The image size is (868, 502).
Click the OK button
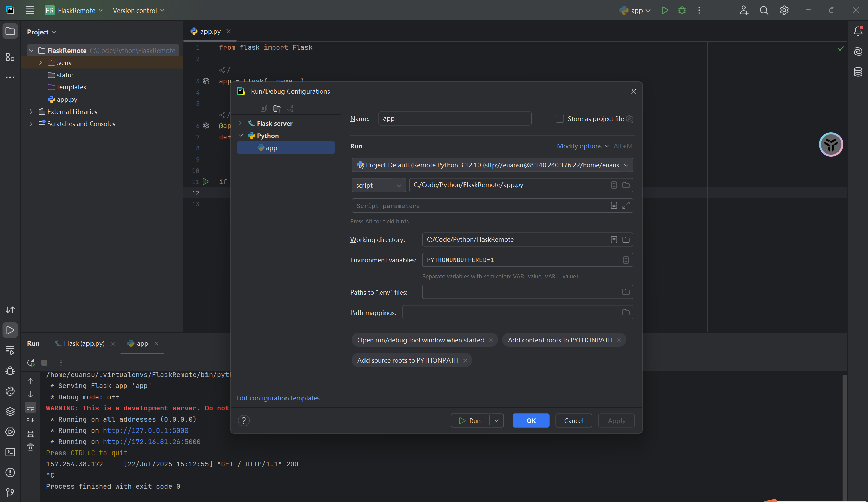point(531,421)
